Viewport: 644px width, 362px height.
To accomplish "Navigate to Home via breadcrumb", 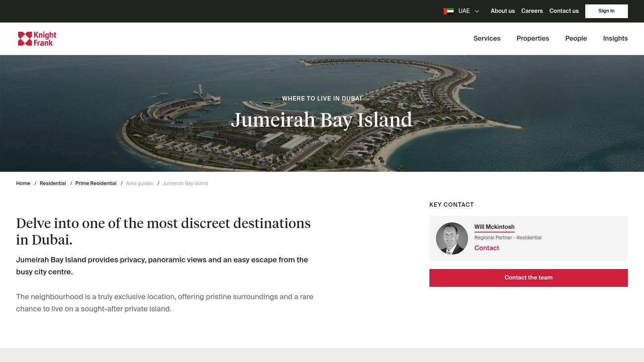I will coord(23,183).
